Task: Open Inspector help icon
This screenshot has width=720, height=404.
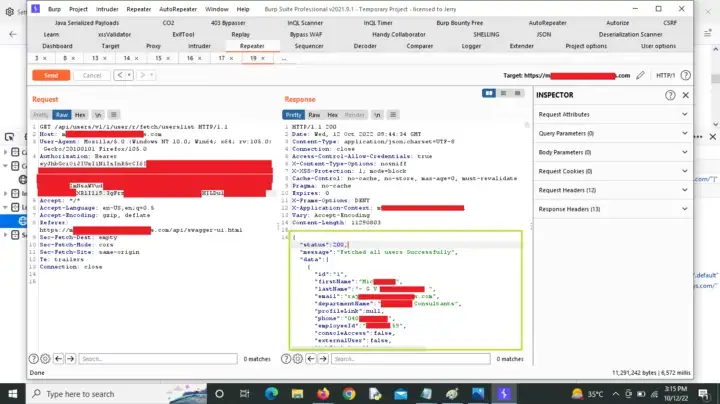Action: (670, 95)
